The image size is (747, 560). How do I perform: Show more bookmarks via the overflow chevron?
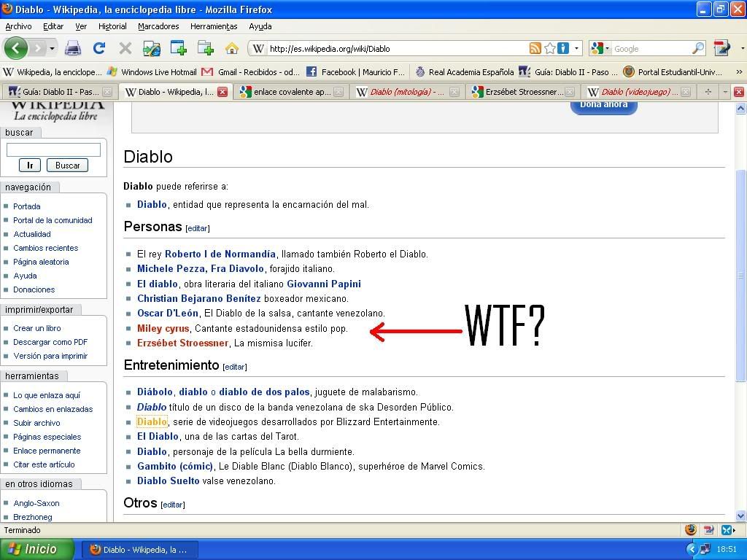[x=739, y=72]
